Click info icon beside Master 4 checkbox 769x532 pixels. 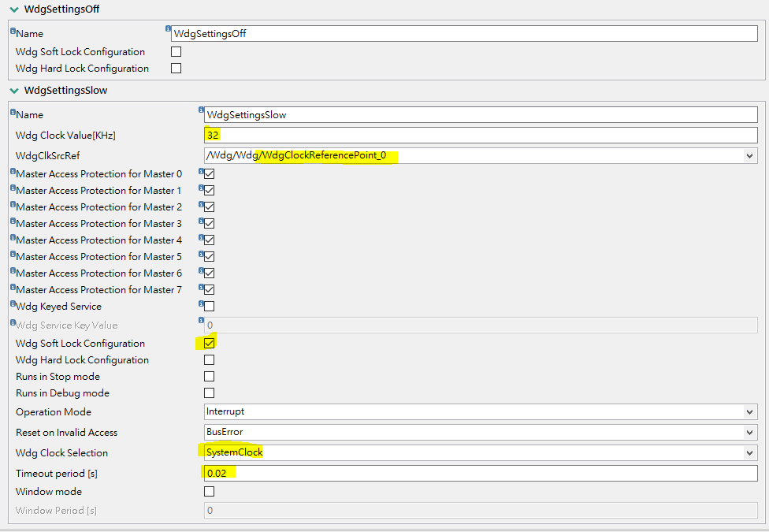click(x=201, y=237)
